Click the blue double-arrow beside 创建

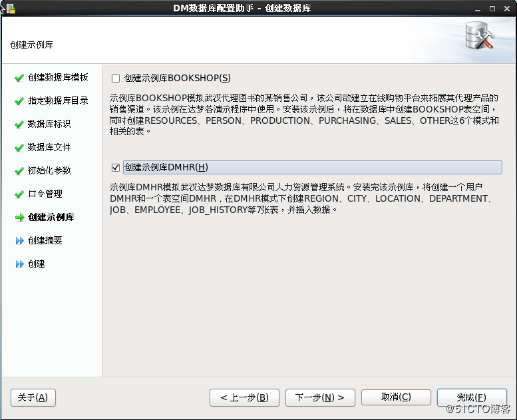pos(20,264)
